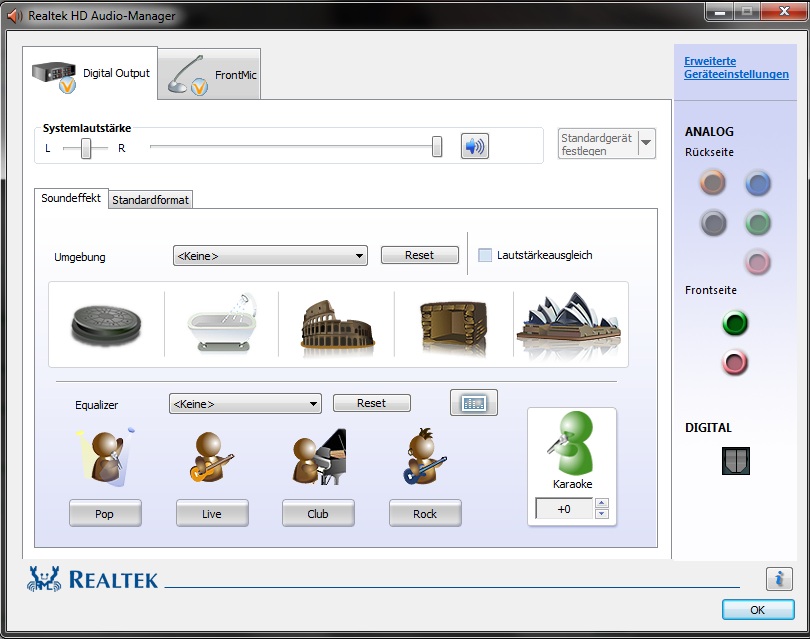Viewport: 810px width, 639px height.
Task: Open Erweiterte Geräteeinstellungen link
Action: tap(736, 68)
